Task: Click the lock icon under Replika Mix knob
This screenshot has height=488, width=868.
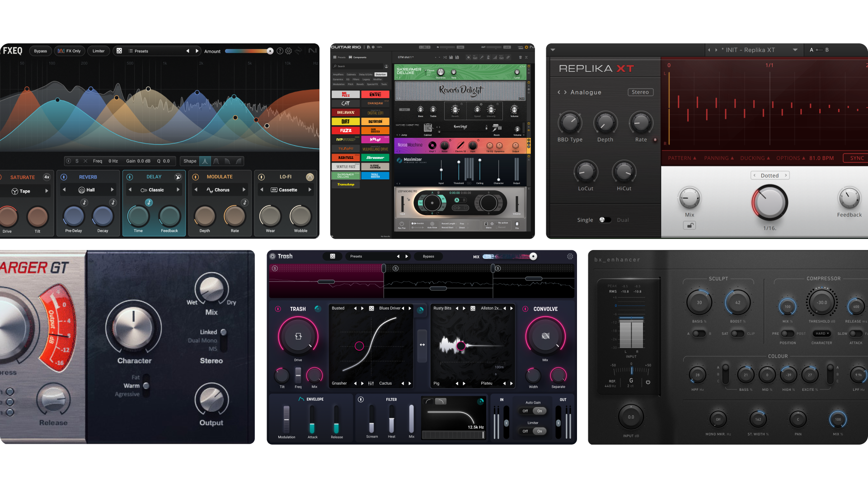Action: coord(690,225)
